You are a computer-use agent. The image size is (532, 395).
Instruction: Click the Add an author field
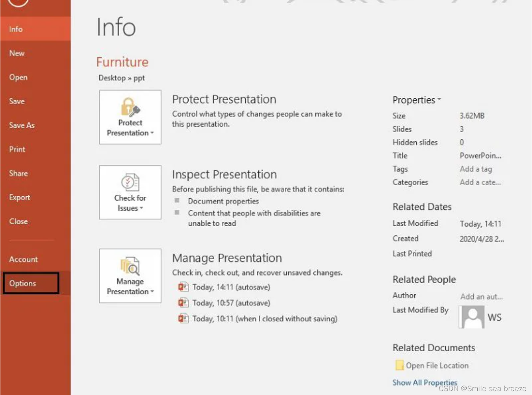coord(481,297)
